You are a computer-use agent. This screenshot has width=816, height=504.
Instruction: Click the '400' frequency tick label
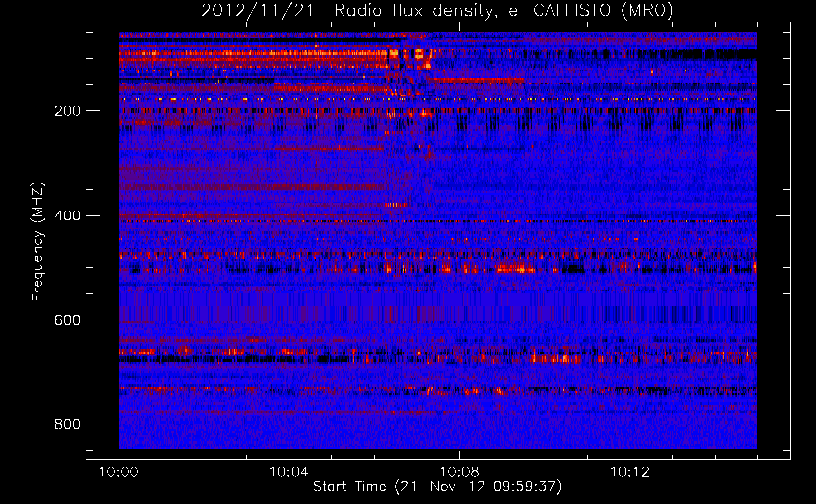[68, 216]
